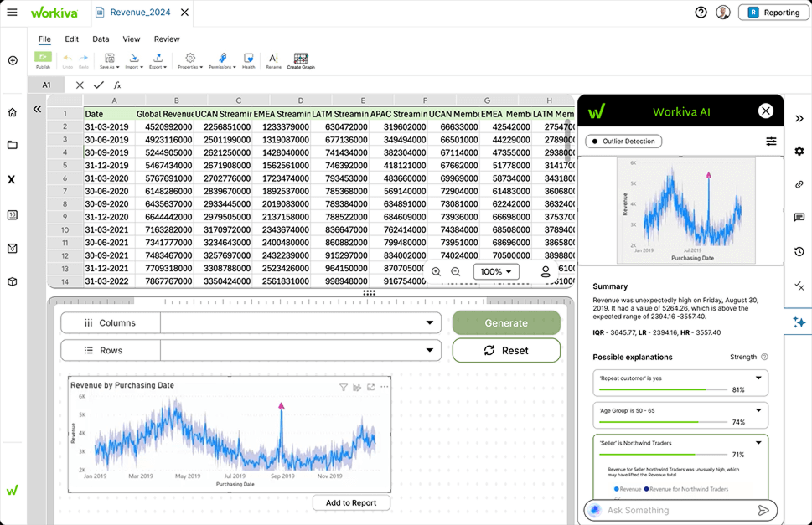The width and height of the screenshot is (812, 525).
Task: Zoom in on the spreadsheet
Action: pos(436,271)
